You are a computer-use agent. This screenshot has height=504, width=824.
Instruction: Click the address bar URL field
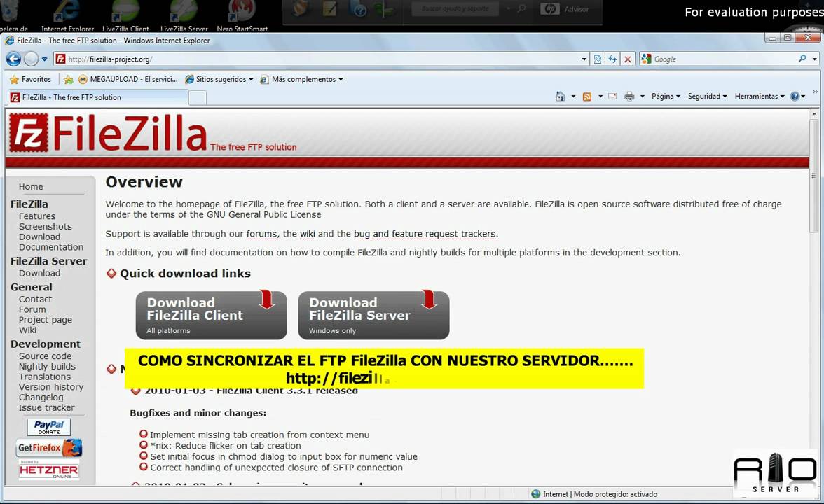pyautogui.click(x=320, y=59)
